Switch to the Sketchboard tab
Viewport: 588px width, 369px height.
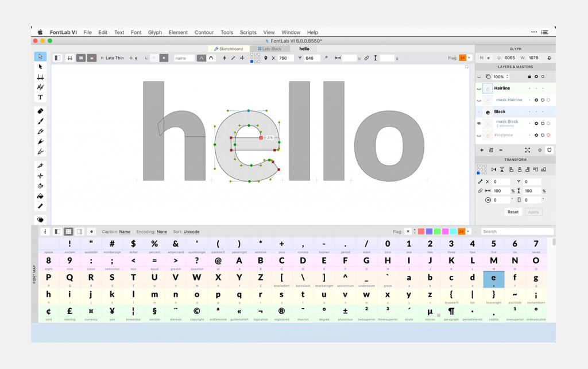[228, 49]
